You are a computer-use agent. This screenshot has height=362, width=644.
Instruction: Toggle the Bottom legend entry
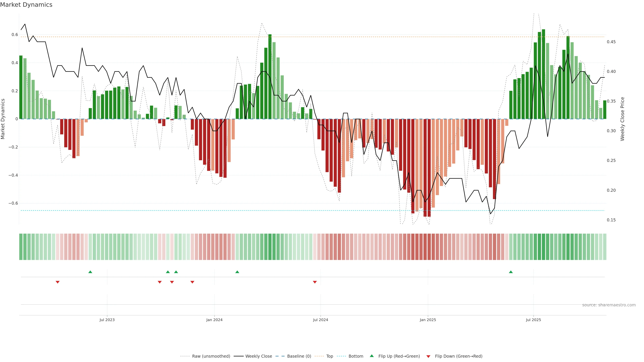[356, 356]
